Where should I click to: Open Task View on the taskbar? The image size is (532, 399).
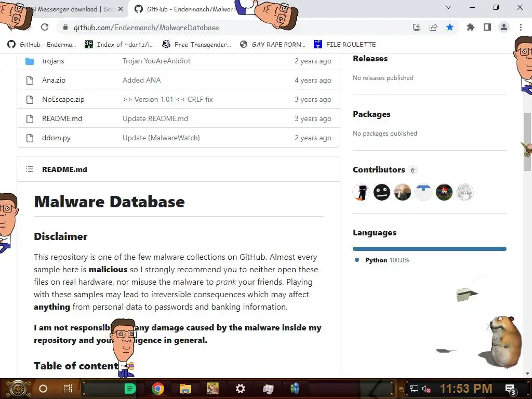tap(68, 389)
